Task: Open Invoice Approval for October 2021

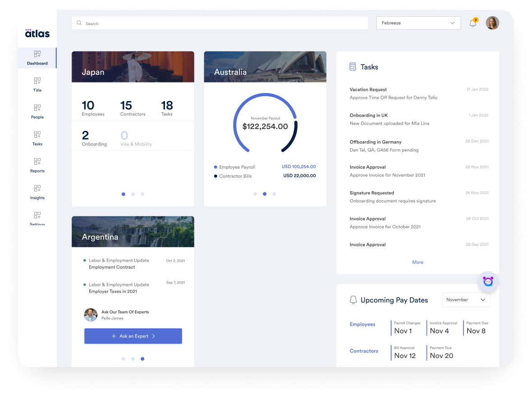Action: 419,223
